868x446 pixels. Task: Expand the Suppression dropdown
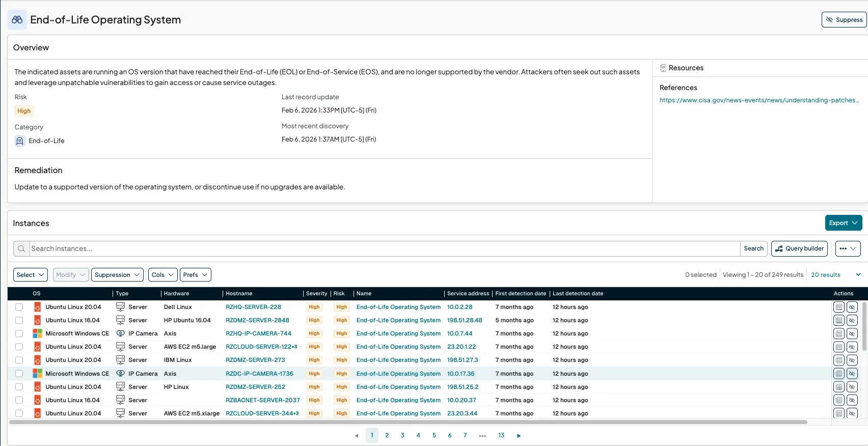pyautogui.click(x=117, y=275)
